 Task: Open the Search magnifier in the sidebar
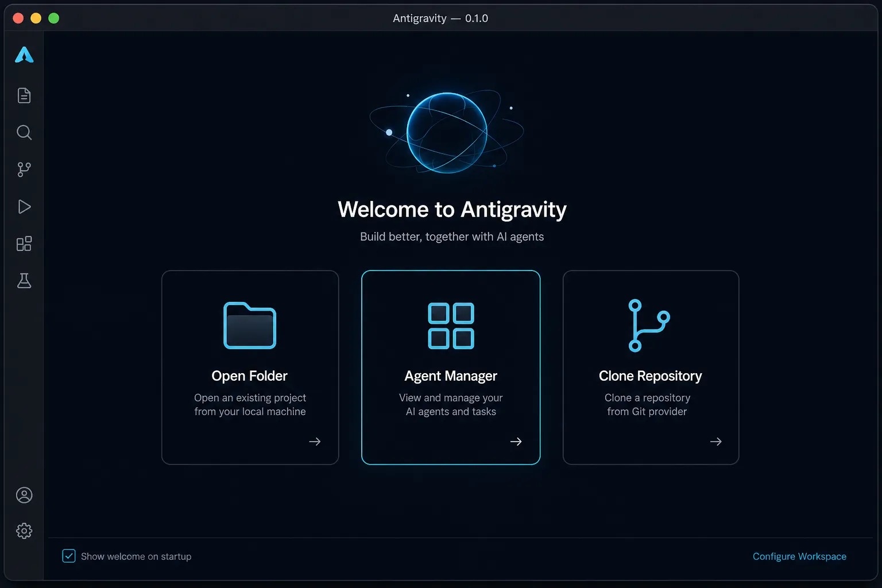coord(24,133)
